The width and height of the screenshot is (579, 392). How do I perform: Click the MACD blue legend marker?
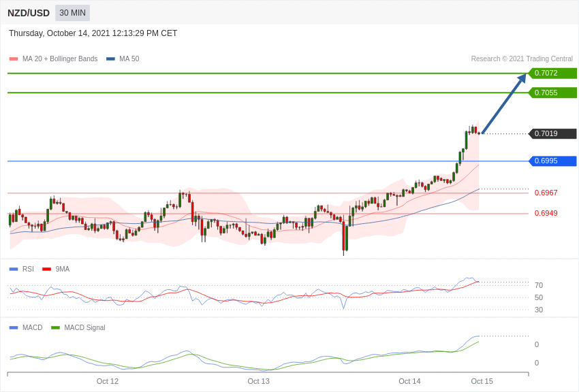point(14,327)
